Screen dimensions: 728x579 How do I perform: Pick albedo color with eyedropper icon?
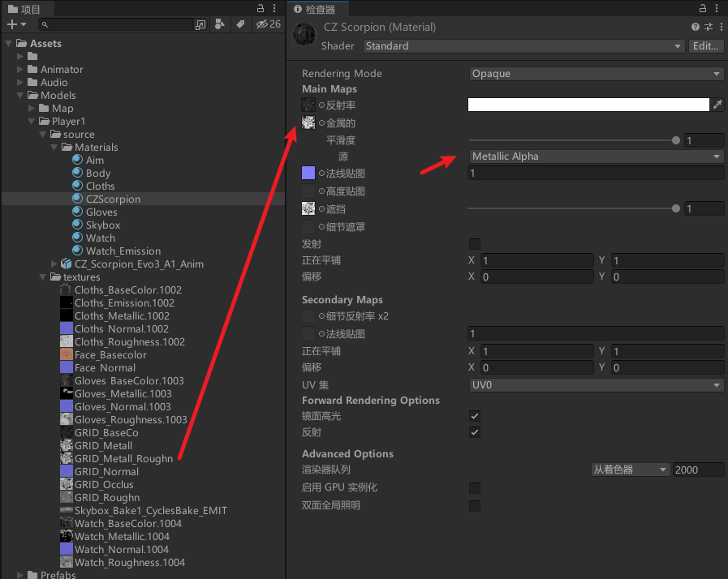(717, 105)
